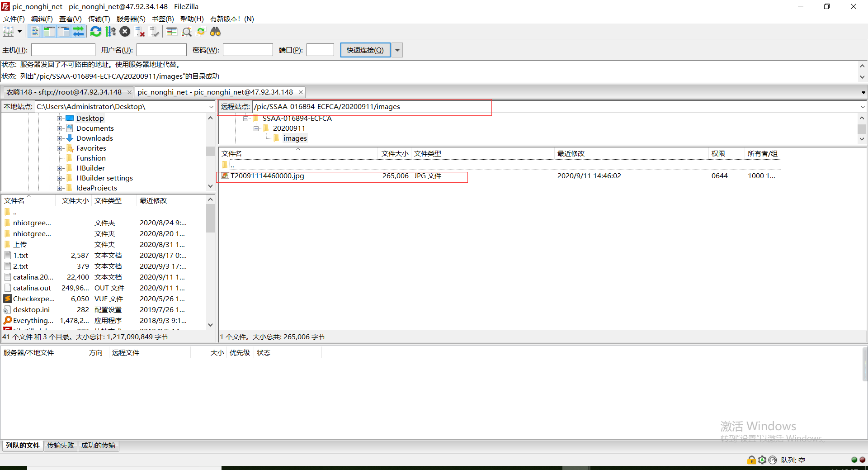Toggle the remote directory tree view
868x470 pixels.
point(64,32)
